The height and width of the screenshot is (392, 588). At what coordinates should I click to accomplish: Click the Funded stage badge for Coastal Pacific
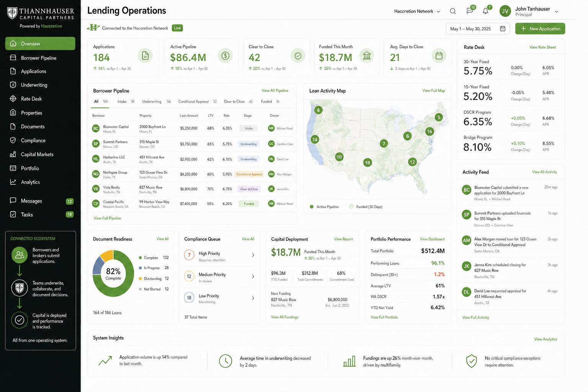249,204
